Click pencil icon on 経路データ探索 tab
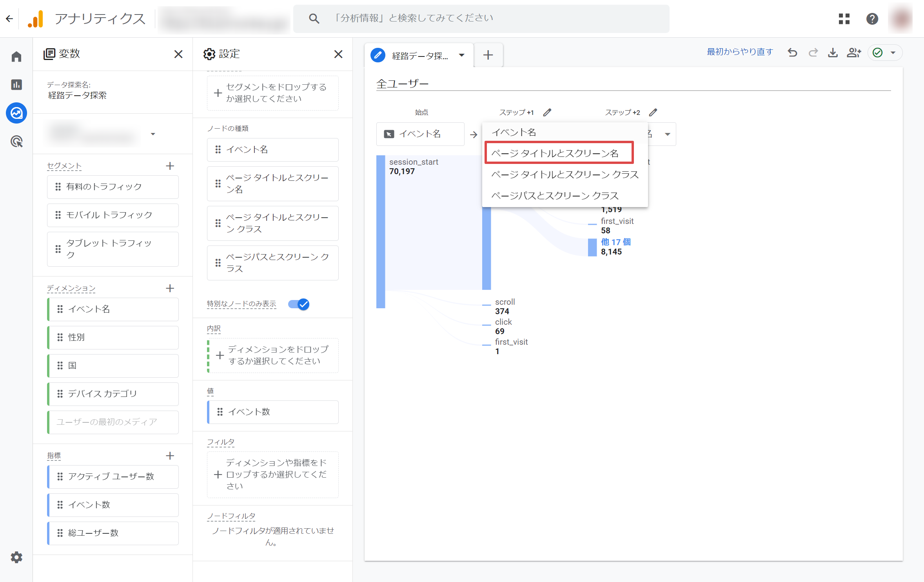Viewport: 924px width, 582px height. (378, 55)
